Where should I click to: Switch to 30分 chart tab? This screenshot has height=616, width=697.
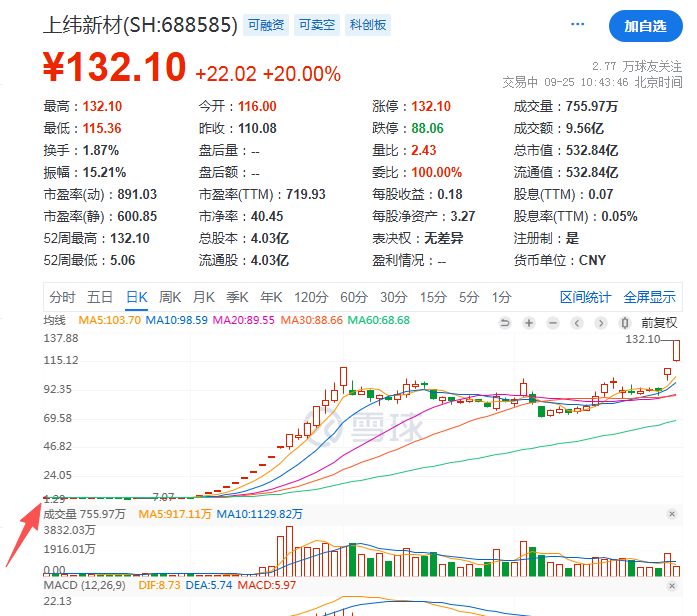tap(394, 297)
